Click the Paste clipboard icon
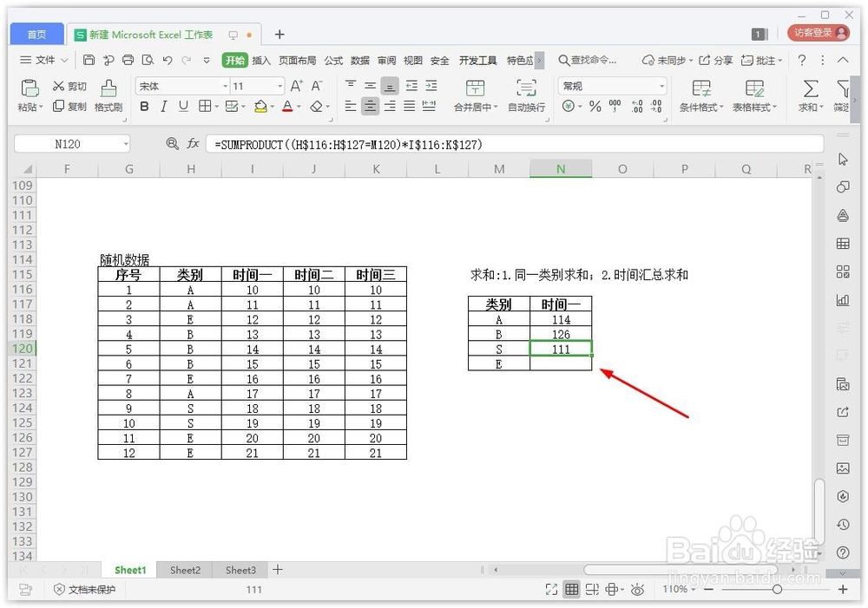 click(x=30, y=88)
